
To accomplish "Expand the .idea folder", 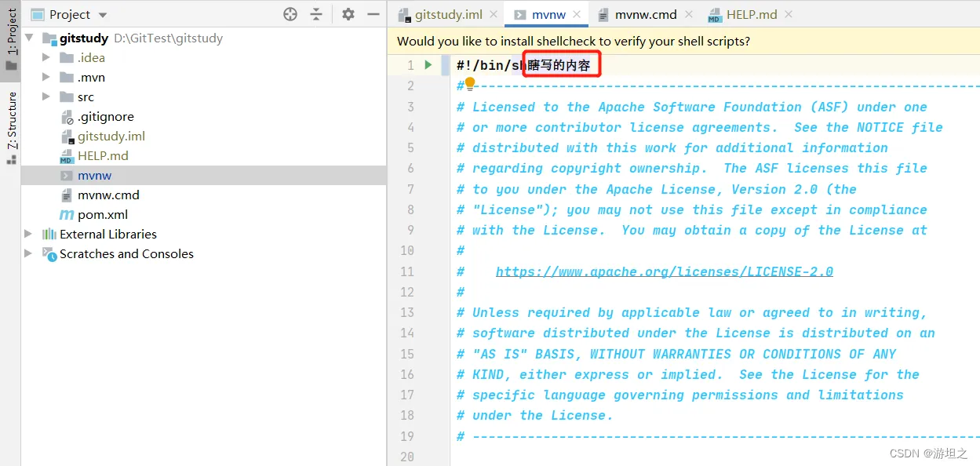I will (x=46, y=57).
